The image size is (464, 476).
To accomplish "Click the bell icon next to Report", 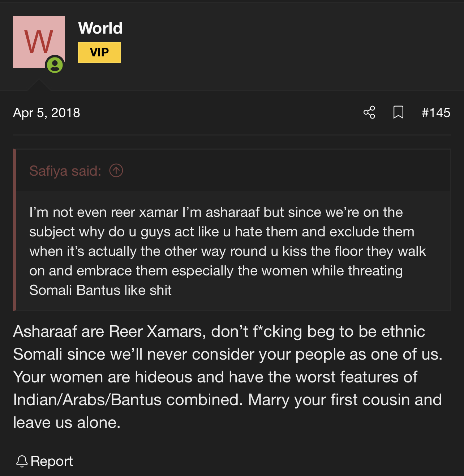I will (x=22, y=461).
